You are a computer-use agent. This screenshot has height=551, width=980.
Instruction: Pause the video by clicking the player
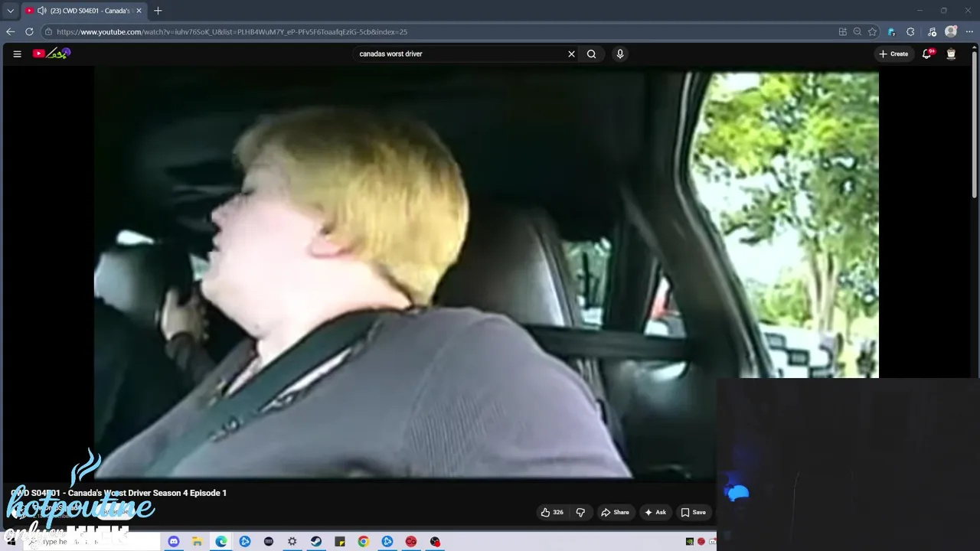point(486,275)
